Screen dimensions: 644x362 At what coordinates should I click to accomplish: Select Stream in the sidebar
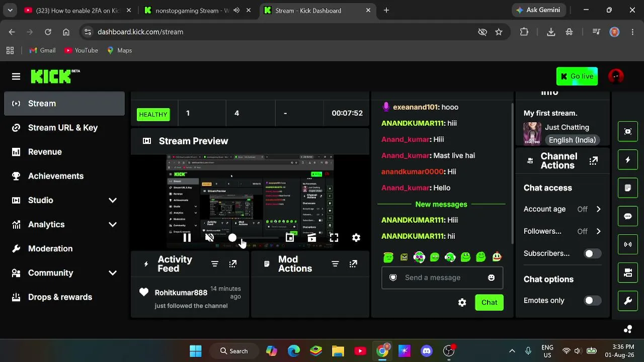[x=64, y=104]
